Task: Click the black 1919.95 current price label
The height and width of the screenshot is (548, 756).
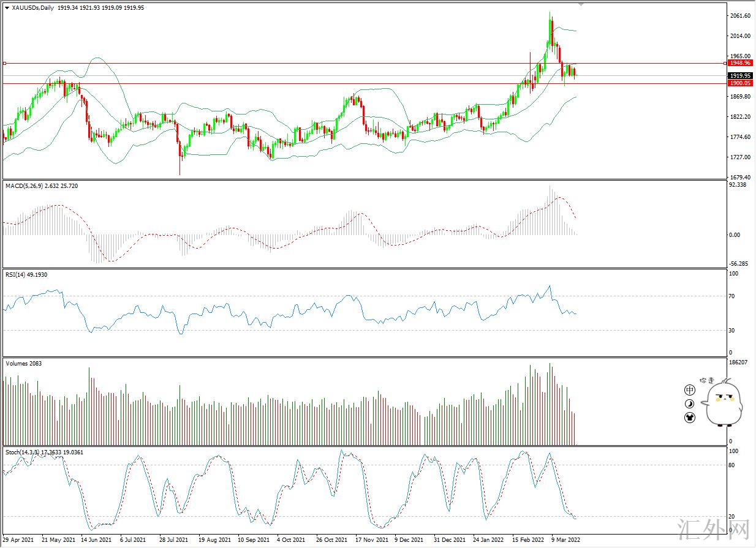Action: coord(741,76)
